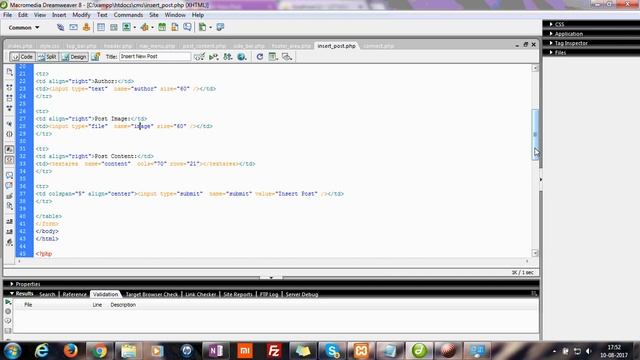The image size is (640, 360).
Task: Switch to Split view
Action: click(47, 57)
